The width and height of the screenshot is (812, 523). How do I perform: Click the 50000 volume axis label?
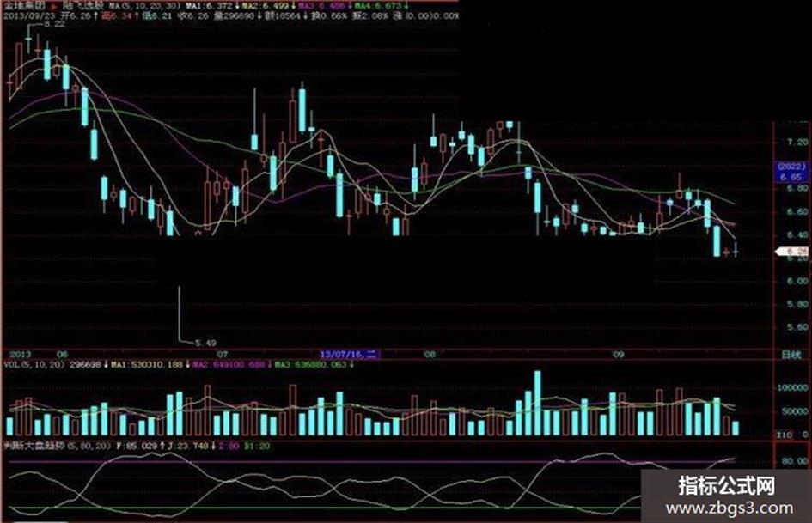pyautogui.click(x=795, y=411)
